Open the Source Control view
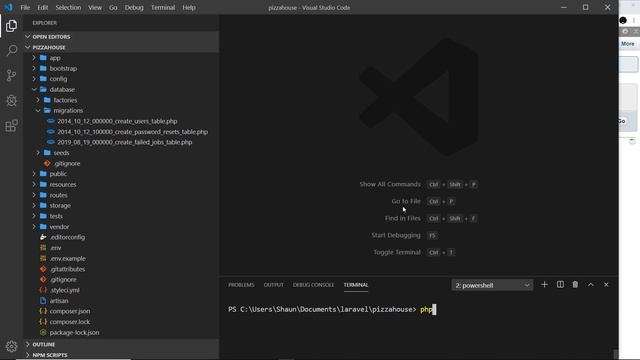640x360 pixels. point(11,76)
